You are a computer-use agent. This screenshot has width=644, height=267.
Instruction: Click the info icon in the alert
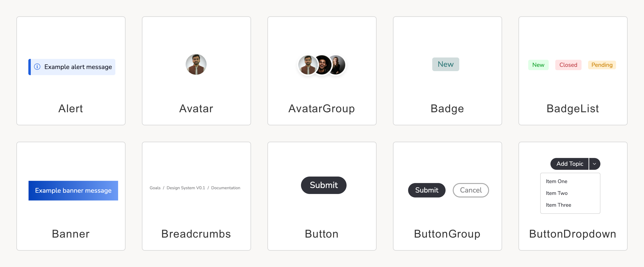tap(37, 67)
